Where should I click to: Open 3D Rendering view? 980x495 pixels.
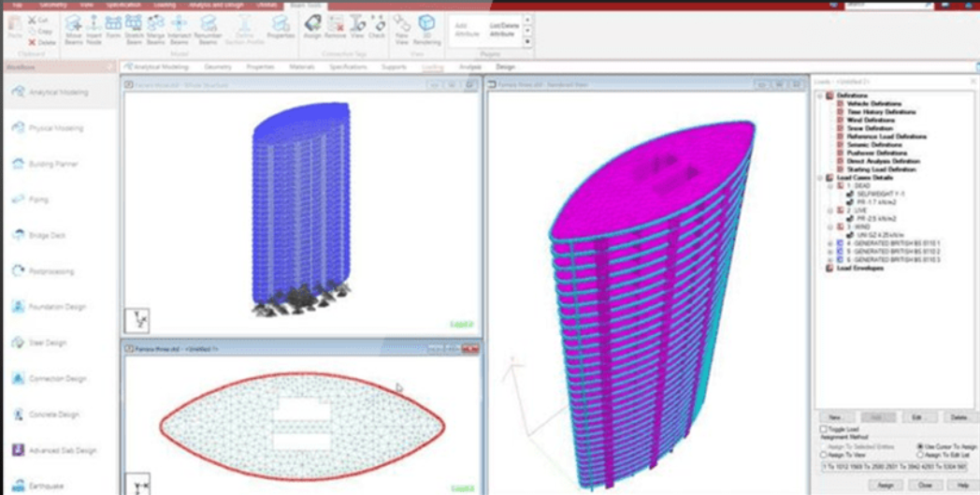(x=426, y=25)
